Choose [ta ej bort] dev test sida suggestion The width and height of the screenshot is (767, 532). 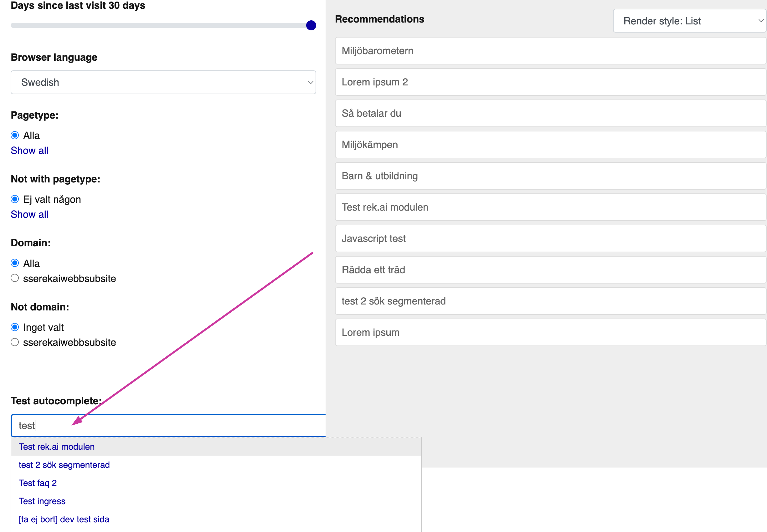64,519
